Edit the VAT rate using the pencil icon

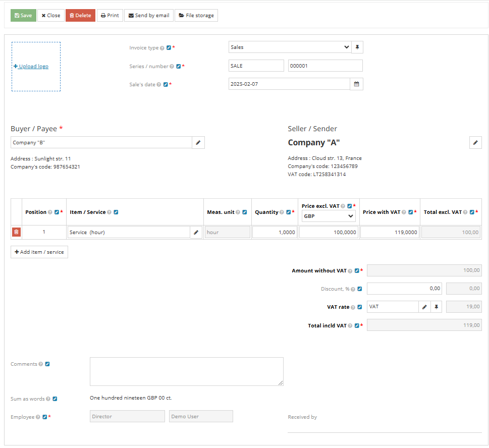point(424,306)
